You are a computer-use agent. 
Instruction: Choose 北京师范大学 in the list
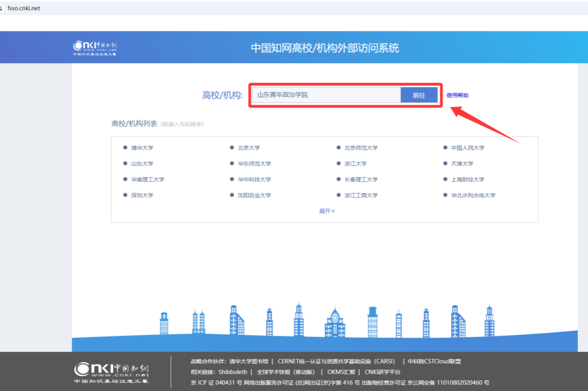[361, 148]
